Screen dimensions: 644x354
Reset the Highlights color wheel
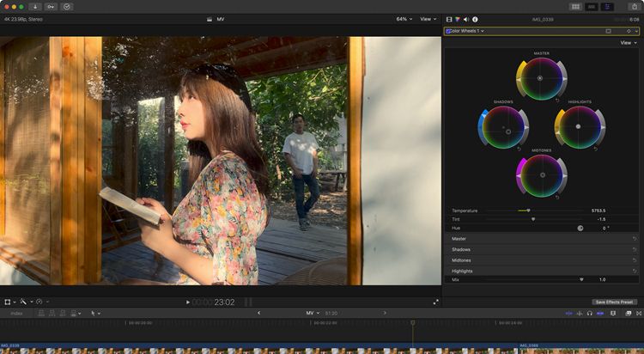(x=596, y=149)
